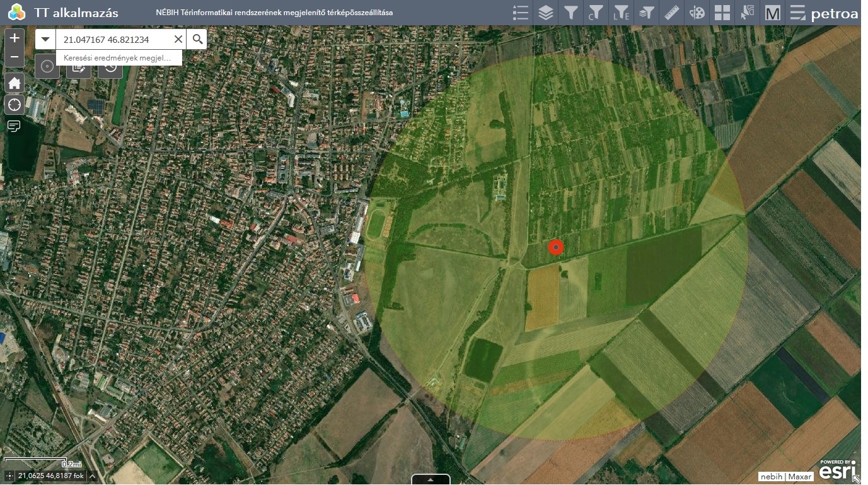The width and height of the screenshot is (868, 485).
Task: Clear the search text with X
Action: pos(178,39)
